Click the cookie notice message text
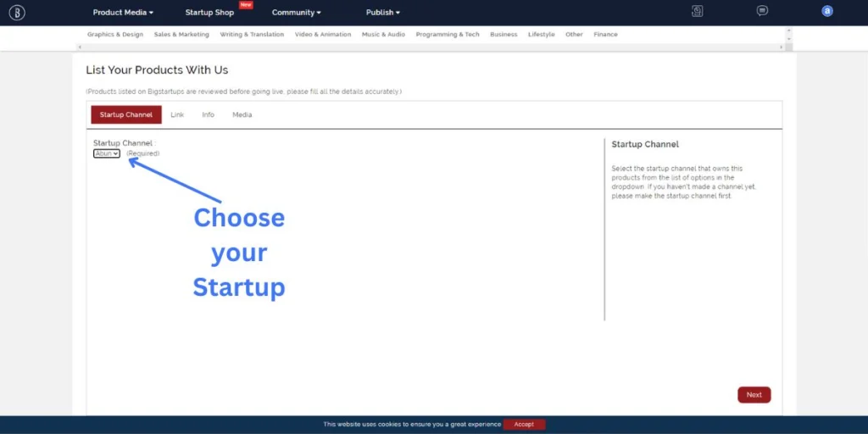 [412, 425]
